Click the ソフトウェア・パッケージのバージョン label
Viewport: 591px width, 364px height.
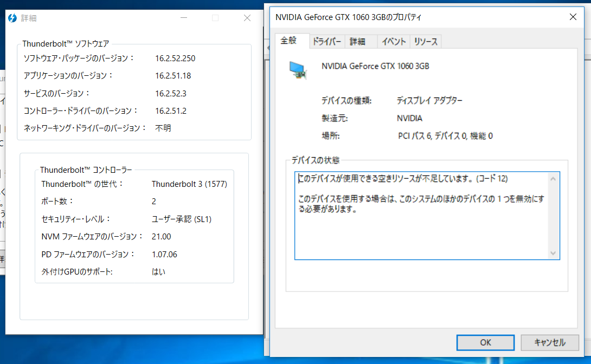[x=79, y=58]
